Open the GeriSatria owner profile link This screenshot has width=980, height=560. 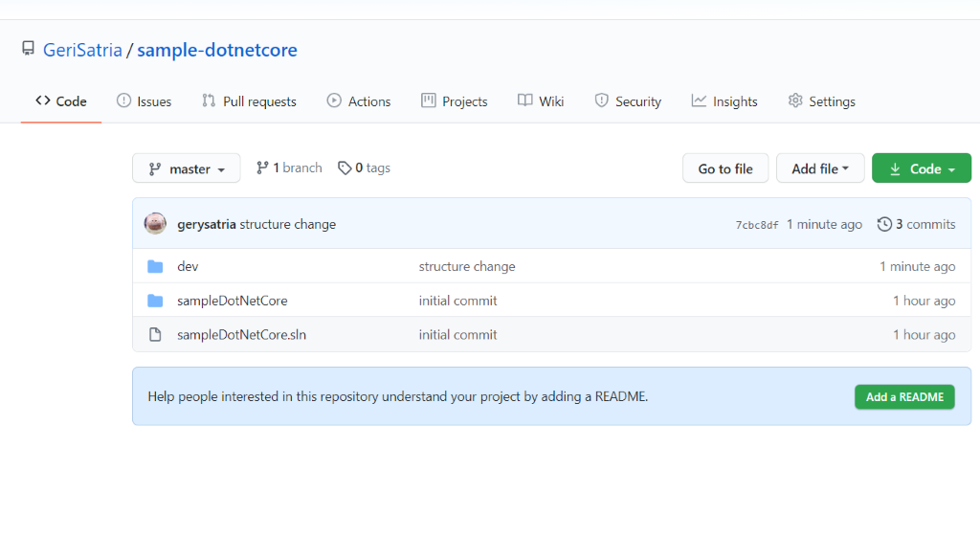(82, 50)
